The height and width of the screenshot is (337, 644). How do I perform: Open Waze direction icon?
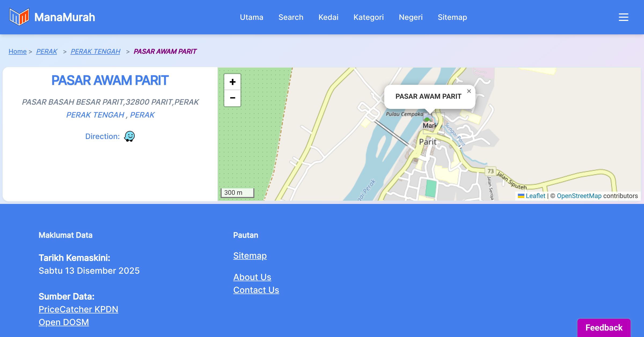129,136
